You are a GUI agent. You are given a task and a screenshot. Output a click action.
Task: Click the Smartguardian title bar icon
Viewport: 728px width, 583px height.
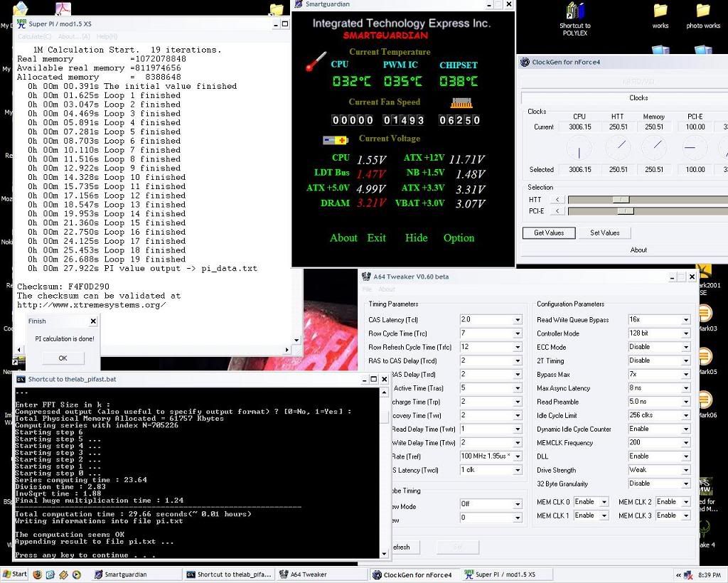coord(299,4)
